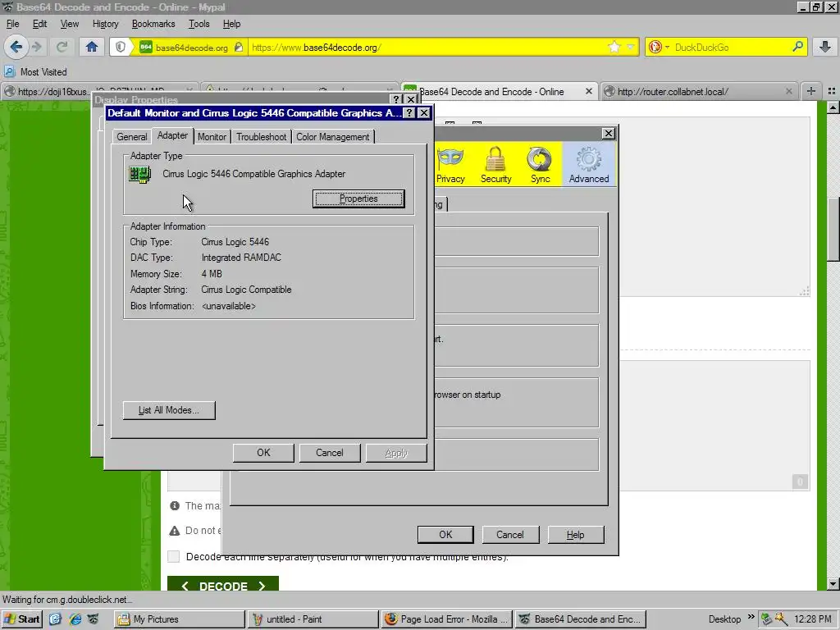Open the Sync options panel

click(540, 165)
